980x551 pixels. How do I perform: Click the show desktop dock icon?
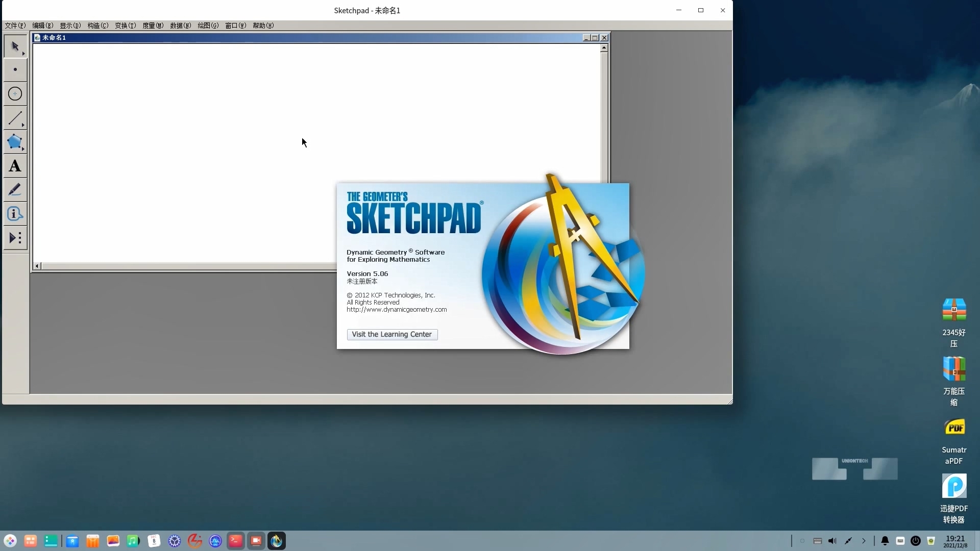point(51,541)
